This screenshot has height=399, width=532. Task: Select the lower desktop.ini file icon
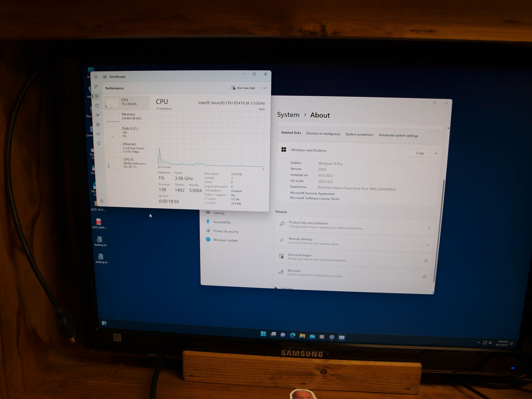(101, 259)
